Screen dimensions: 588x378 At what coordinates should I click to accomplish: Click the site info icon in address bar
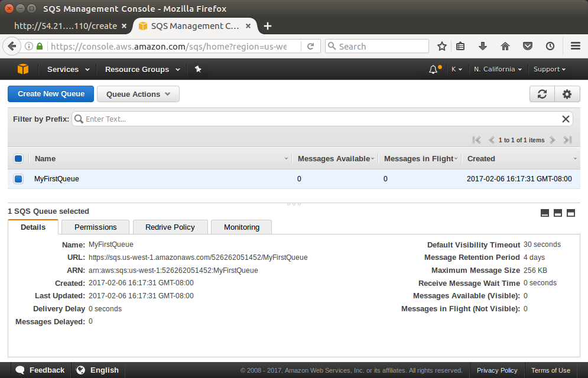pyautogui.click(x=28, y=47)
